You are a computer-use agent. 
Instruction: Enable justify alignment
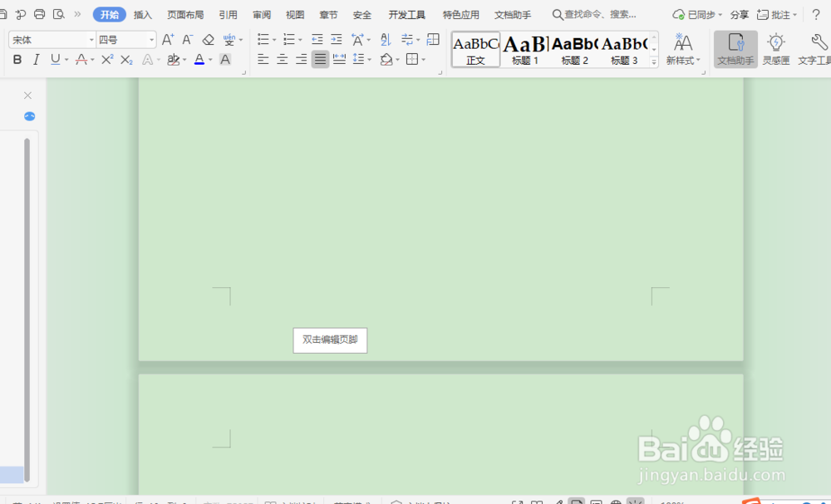320,59
